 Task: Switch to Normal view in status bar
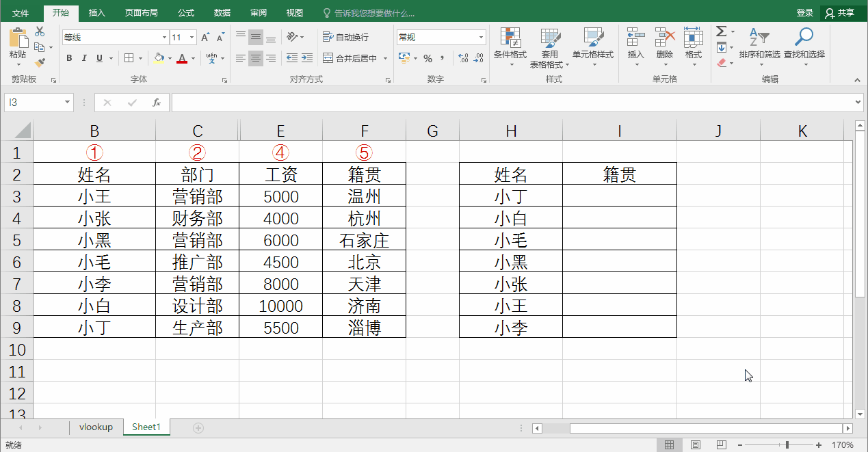tap(670, 445)
